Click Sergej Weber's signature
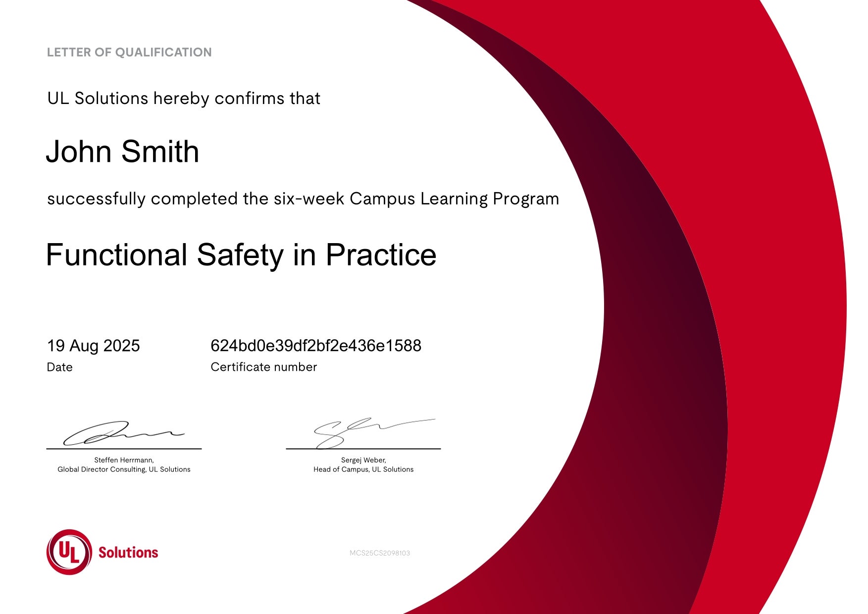The height and width of the screenshot is (614, 868). point(374,433)
